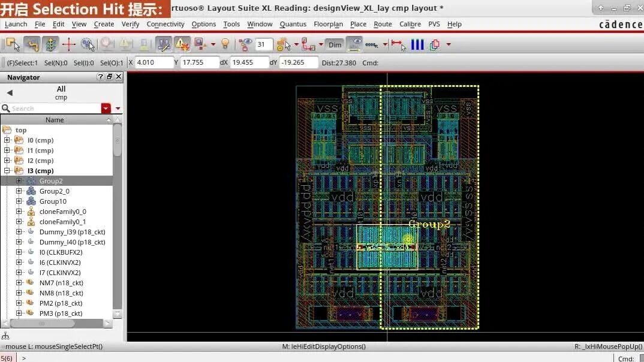Click the Navigator horizontal scrollbar thumb
Screen dimensions: 644x362
(43, 324)
